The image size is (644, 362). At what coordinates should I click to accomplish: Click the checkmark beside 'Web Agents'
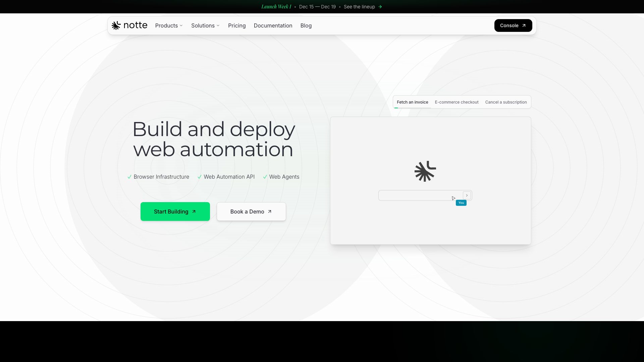pos(265,177)
